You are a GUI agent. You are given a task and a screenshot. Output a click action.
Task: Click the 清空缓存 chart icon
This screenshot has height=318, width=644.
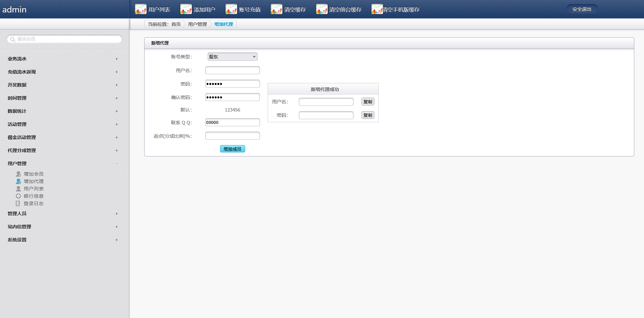coord(276,9)
